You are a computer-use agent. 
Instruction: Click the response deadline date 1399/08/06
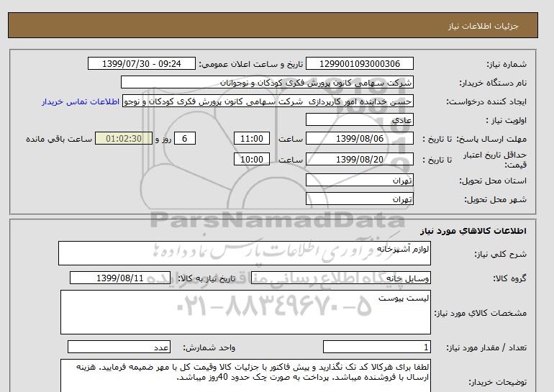tap(359, 138)
